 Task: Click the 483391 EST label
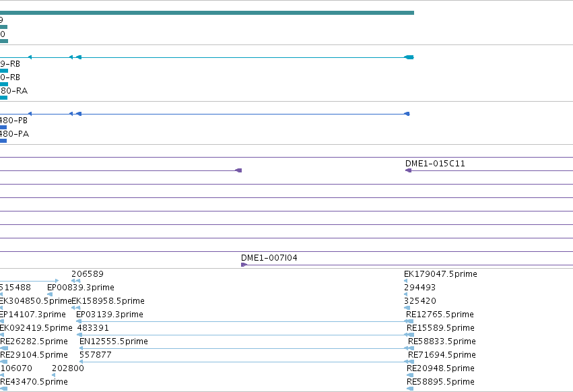93,328
